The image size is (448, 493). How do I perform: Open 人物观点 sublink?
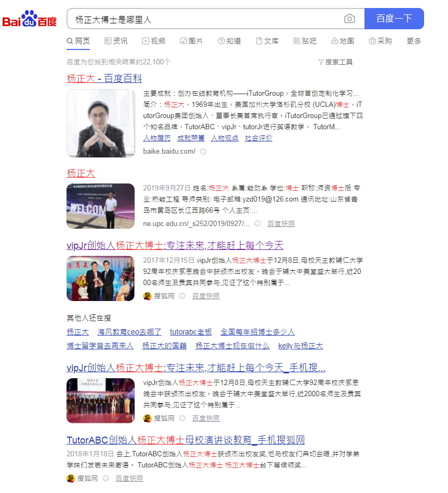pos(225,138)
